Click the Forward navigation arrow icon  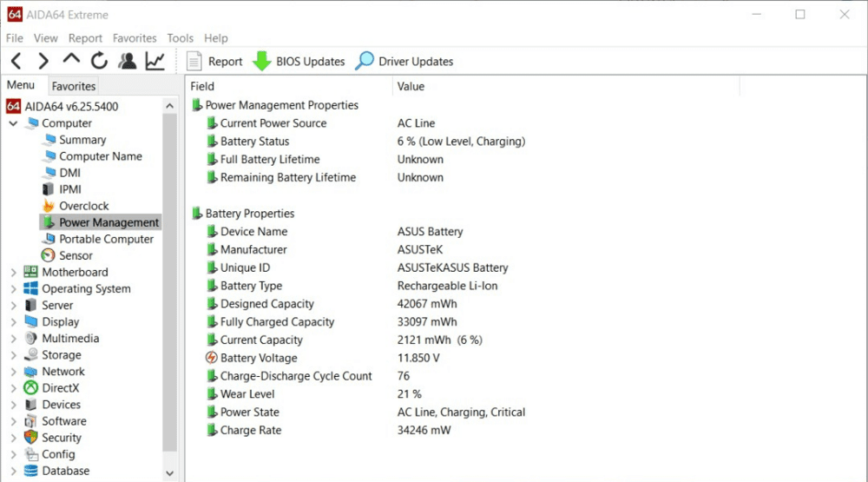tap(43, 62)
